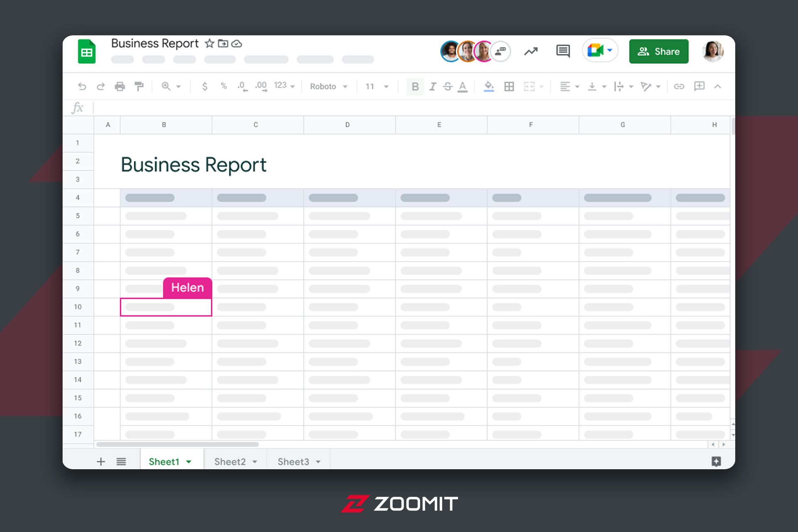Select the paint format roller icon

coord(139,86)
